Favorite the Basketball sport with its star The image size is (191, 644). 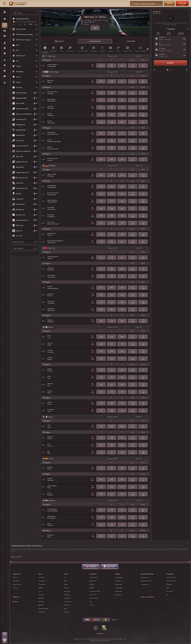coord(34,98)
